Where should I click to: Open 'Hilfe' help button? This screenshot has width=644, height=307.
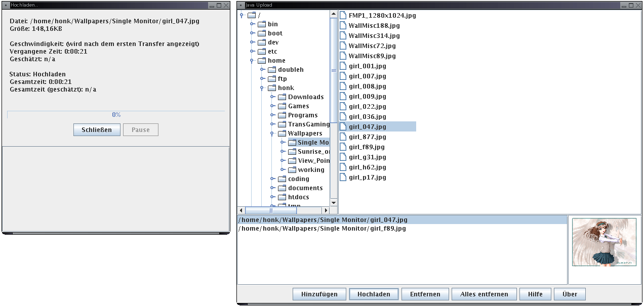tap(535, 294)
